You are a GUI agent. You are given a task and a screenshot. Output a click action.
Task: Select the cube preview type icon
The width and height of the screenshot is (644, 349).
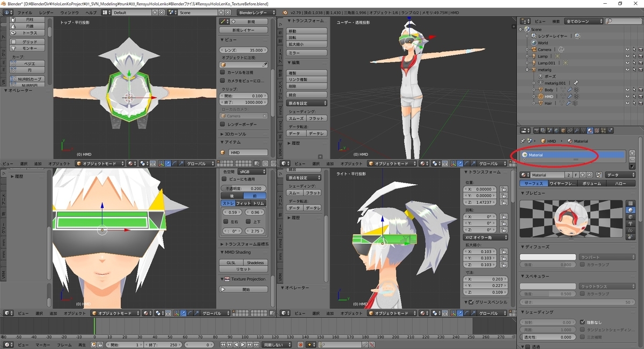(x=631, y=217)
